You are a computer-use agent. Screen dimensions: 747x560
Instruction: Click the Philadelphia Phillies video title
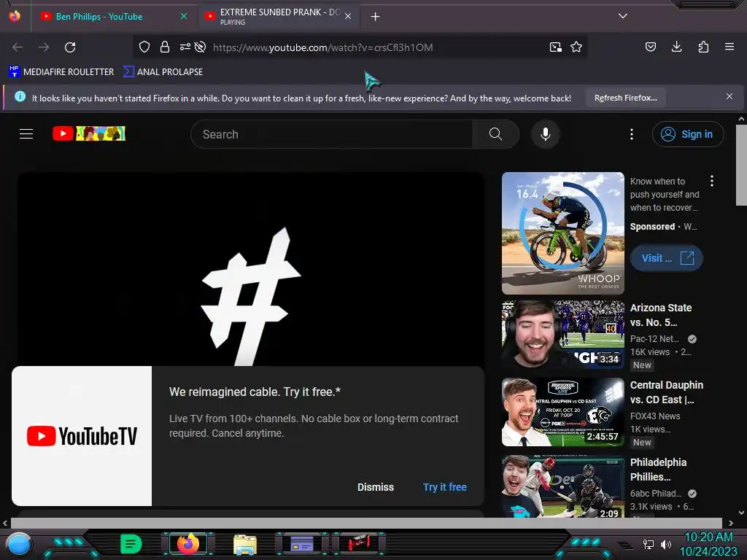click(x=658, y=470)
